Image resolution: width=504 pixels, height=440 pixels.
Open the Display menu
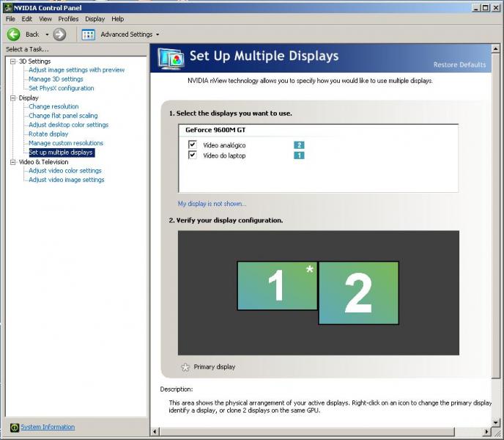pos(94,19)
